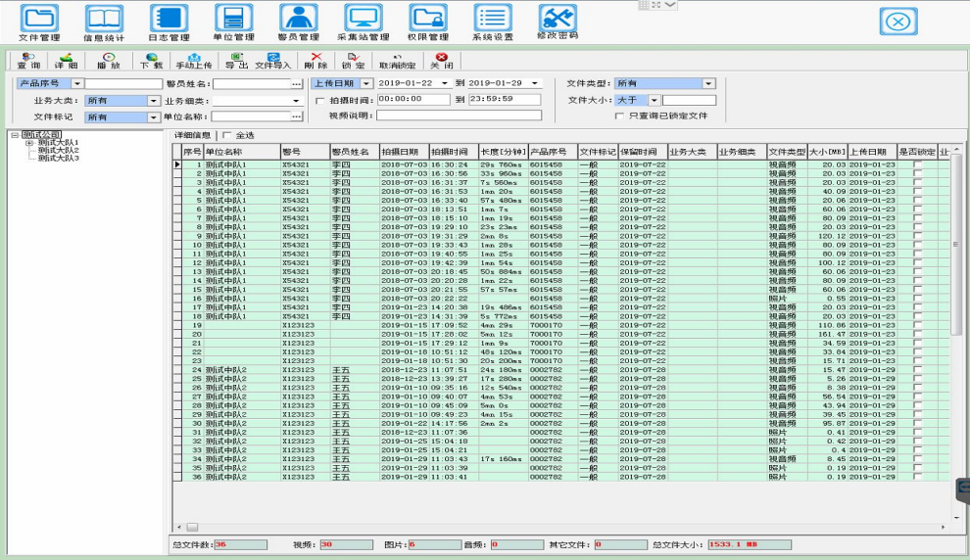Open 警员管理 officer management
Viewport: 970px width, 560px height.
coord(299,22)
